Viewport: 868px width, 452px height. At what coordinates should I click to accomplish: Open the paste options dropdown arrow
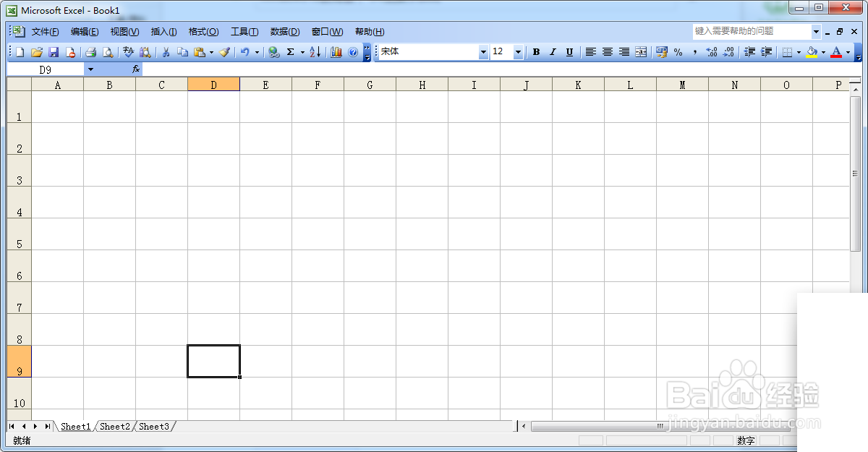[x=211, y=52]
